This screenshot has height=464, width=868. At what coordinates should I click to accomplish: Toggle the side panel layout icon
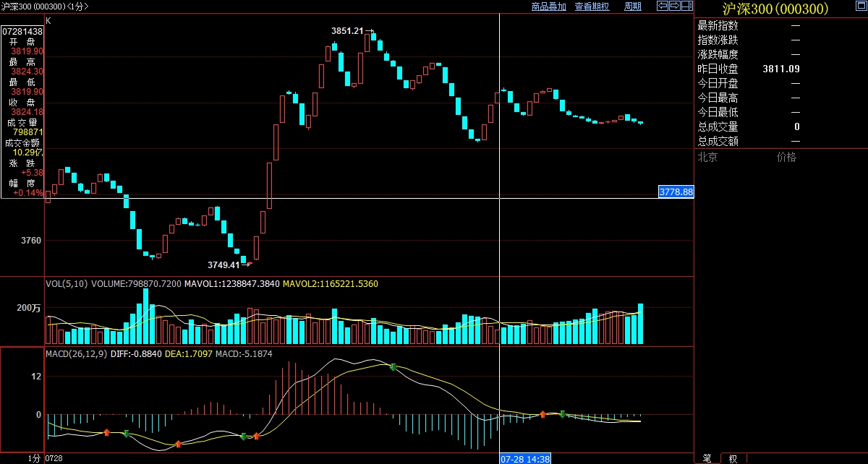pyautogui.click(x=686, y=7)
